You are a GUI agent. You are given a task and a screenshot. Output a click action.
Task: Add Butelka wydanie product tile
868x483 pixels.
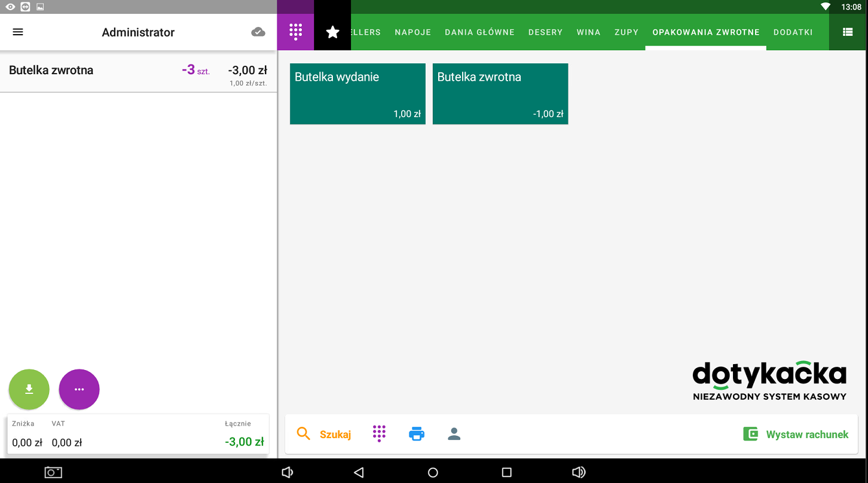(357, 94)
